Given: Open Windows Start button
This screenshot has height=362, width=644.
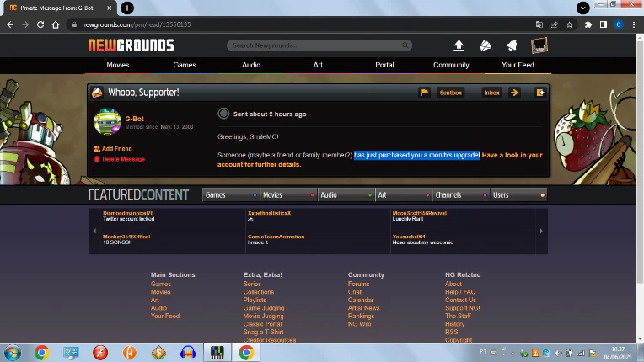Looking at the screenshot, I should click(12, 353).
